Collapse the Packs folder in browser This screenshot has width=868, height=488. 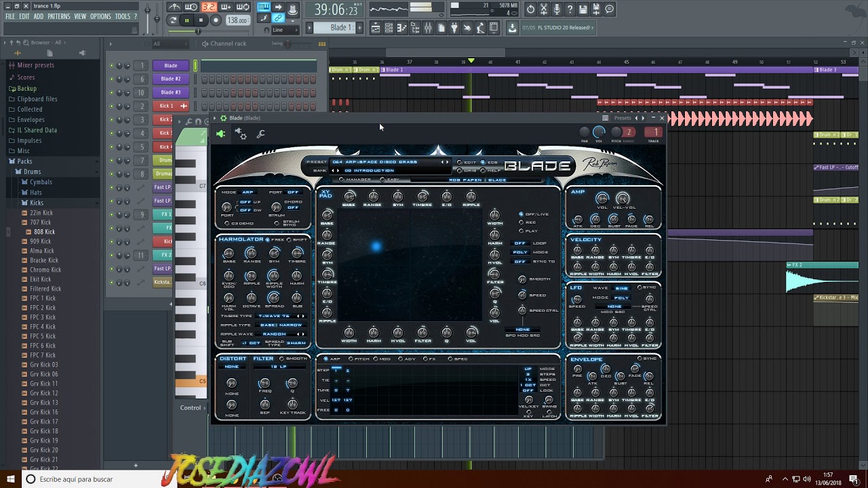click(24, 161)
